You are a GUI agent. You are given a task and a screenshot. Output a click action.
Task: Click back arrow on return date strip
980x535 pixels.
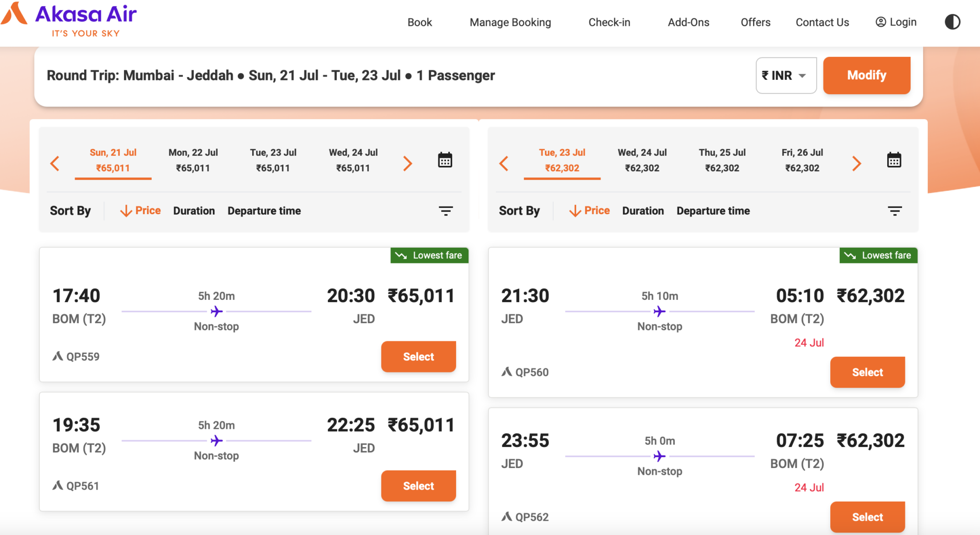tap(504, 163)
